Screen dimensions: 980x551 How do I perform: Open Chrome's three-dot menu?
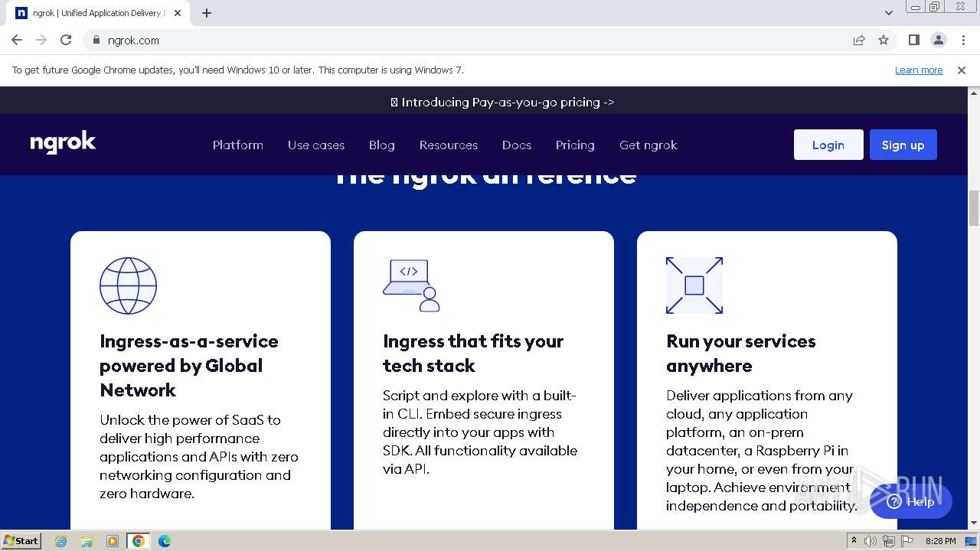tap(962, 40)
